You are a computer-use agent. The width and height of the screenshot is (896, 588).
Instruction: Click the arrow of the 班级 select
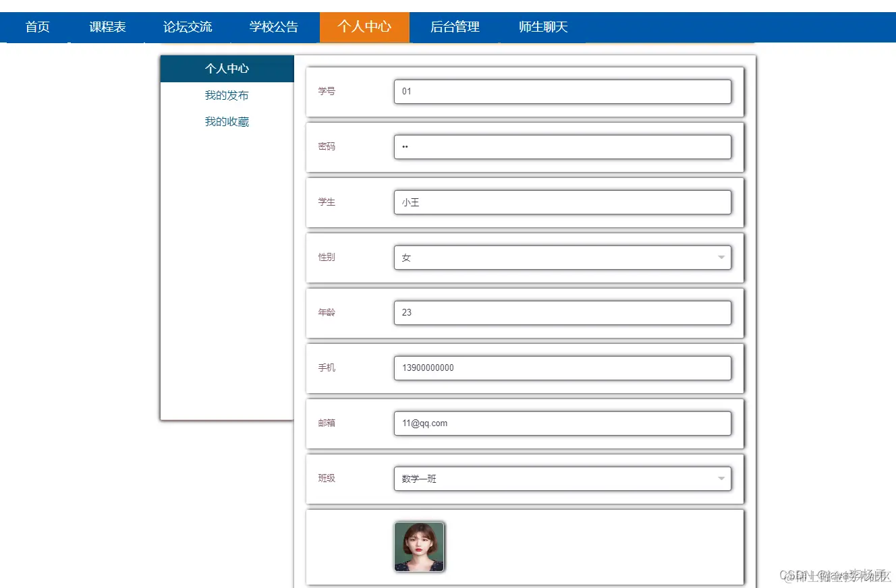pyautogui.click(x=721, y=479)
